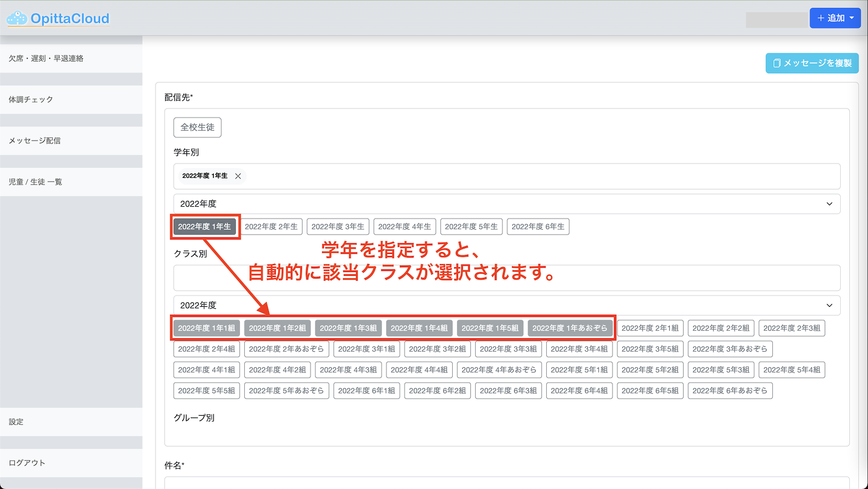The image size is (868, 489).
Task: Click the クラス別 selected-tags input field
Action: click(x=507, y=278)
